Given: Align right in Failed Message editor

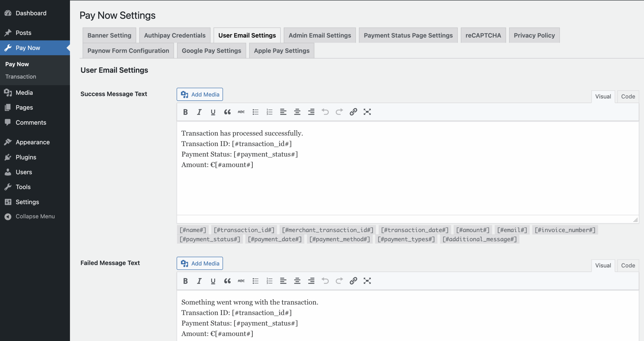Looking at the screenshot, I should pos(311,281).
